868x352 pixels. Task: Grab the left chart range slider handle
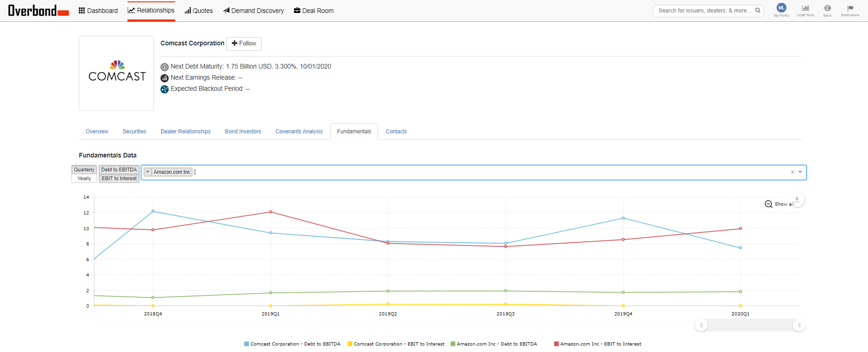click(701, 325)
